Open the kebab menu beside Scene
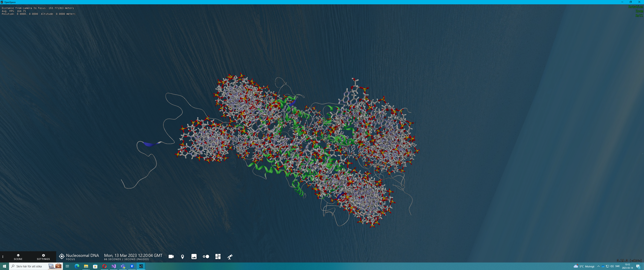The width and height of the screenshot is (644, 270). coord(3,257)
